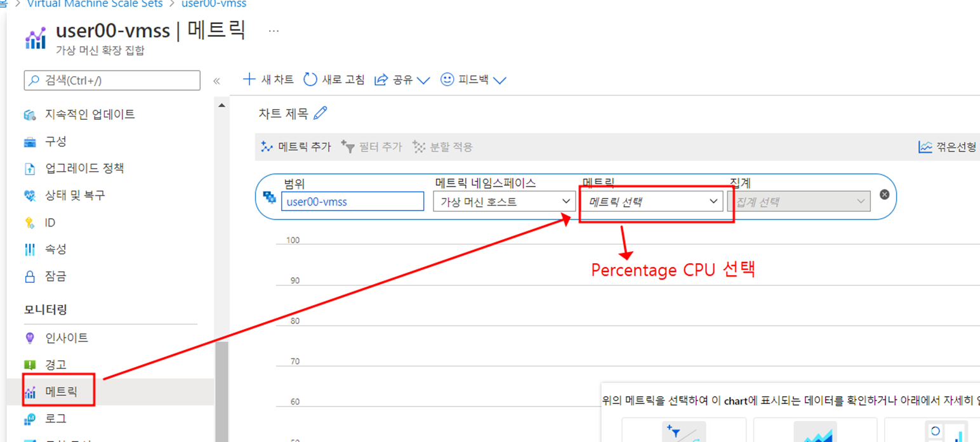Go to 로그 (logs) in sidebar
Viewport: 980px width, 442px height.
55,419
